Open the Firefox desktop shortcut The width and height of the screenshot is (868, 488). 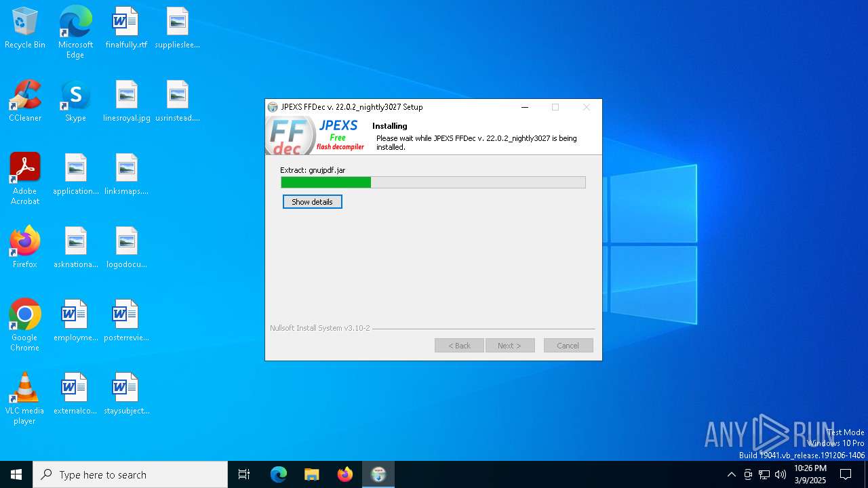25,247
